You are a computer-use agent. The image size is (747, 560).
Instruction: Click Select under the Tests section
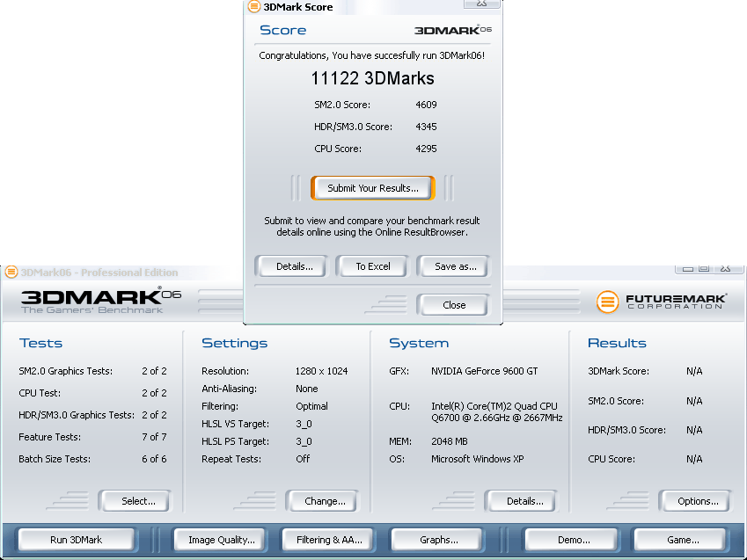135,501
